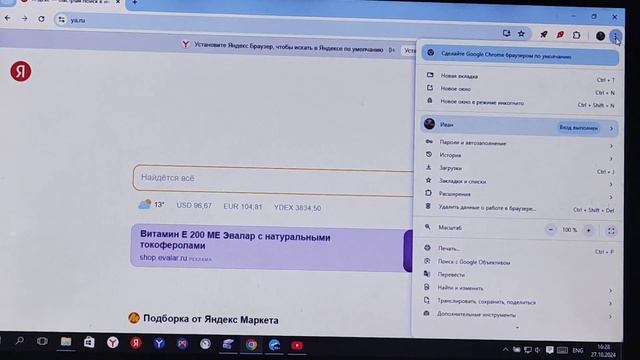640x360 pixels.
Task: Expand Транслировать, сохранить, поделиться submenu
Action: 518,302
